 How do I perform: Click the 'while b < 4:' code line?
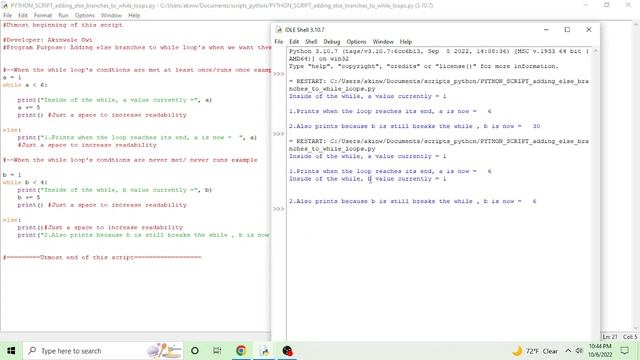[x=25, y=182]
